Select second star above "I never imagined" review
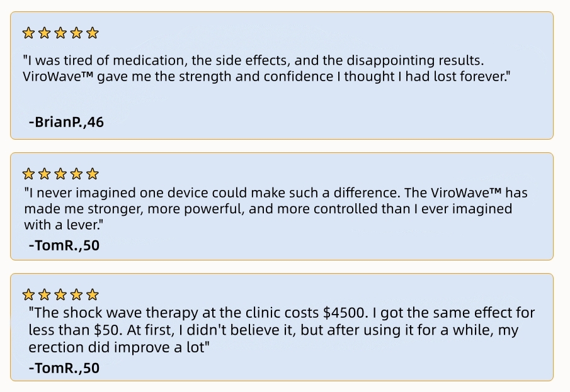570x392 pixels. tap(45, 174)
